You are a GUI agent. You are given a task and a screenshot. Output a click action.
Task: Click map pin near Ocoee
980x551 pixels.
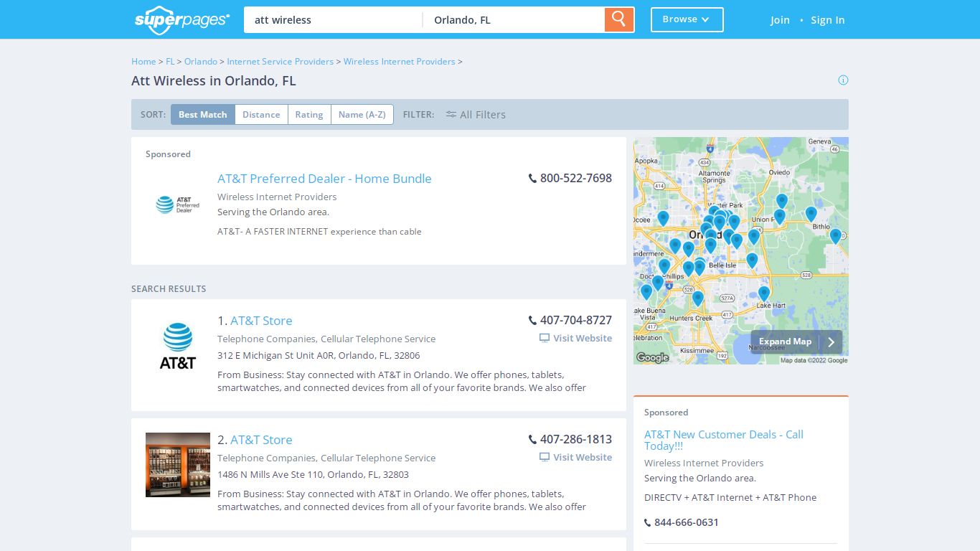663,218
